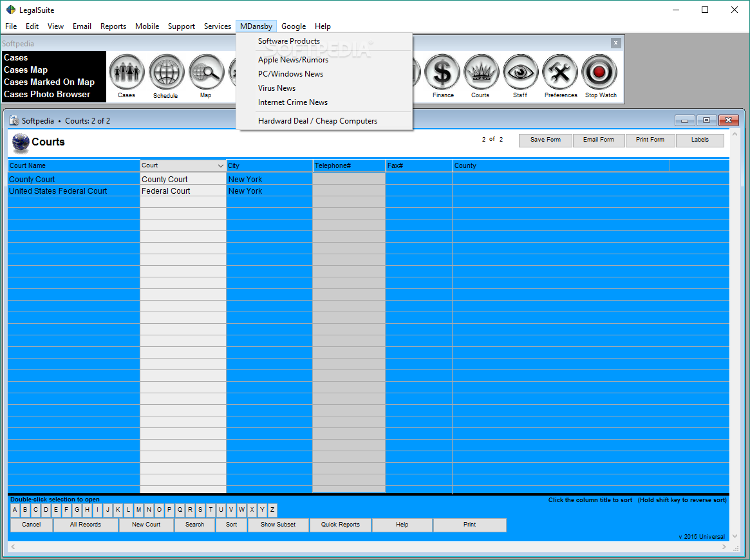
Task: Click Cases Photo Browser link
Action: click(x=47, y=94)
